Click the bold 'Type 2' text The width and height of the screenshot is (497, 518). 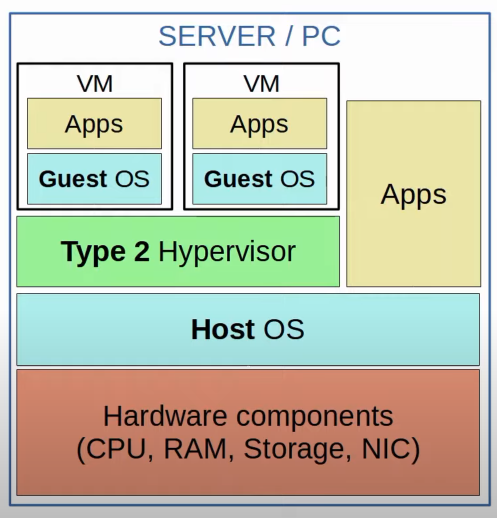tap(105, 251)
